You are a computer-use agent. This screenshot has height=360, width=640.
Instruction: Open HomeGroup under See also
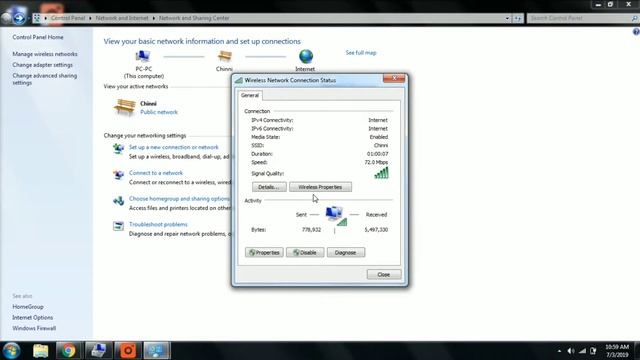[x=28, y=307]
